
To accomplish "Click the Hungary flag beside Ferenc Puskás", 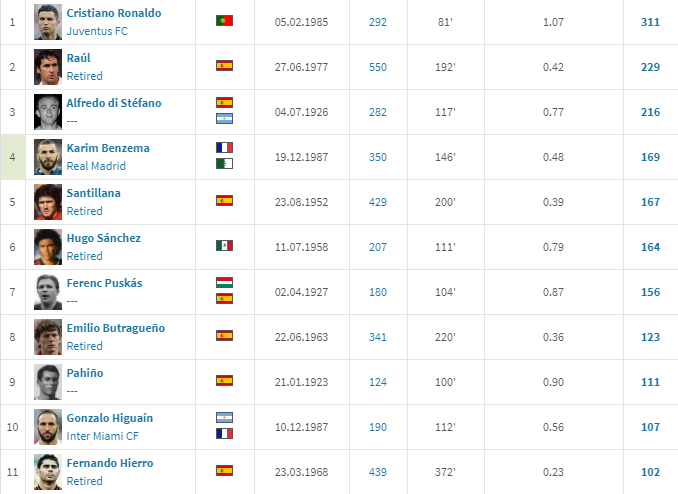I will (x=224, y=282).
